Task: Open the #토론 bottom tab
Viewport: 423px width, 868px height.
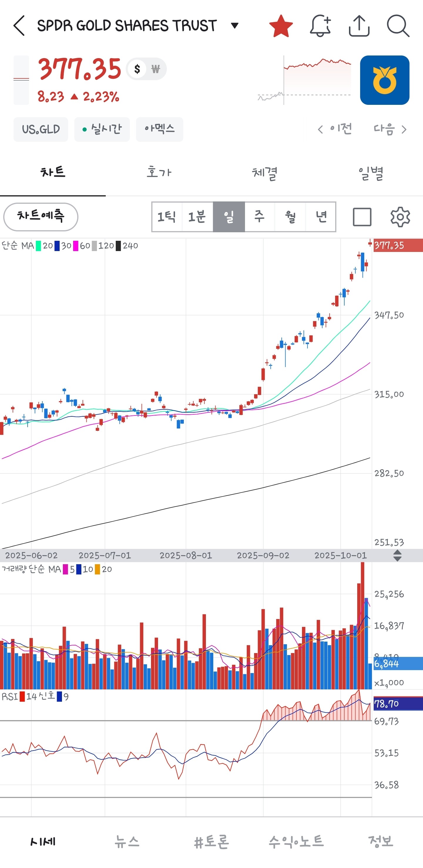Action: (x=211, y=842)
